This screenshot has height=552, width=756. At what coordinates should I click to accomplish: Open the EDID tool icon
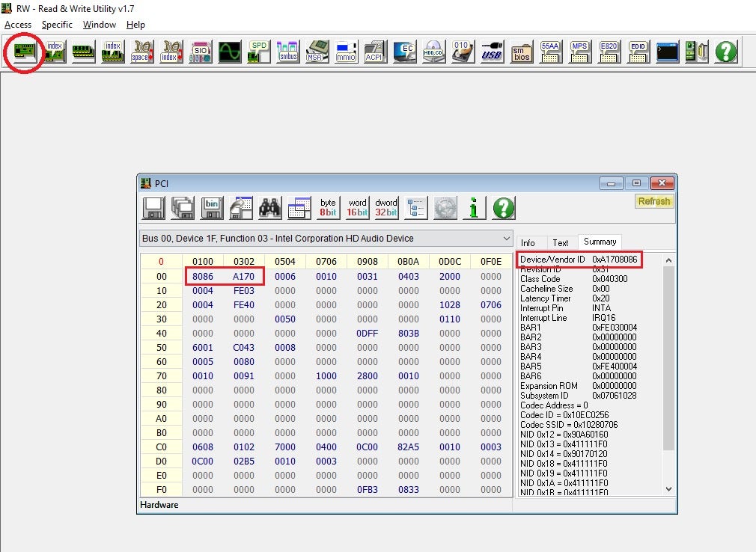(638, 52)
